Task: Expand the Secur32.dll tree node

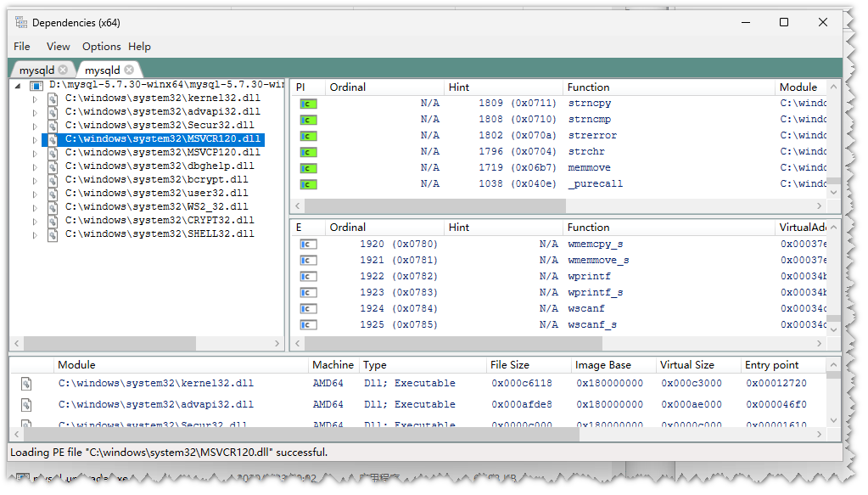Action: click(x=34, y=127)
